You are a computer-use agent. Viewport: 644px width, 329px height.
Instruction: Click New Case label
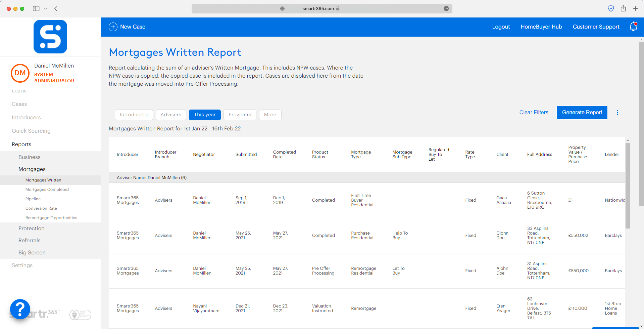click(133, 27)
